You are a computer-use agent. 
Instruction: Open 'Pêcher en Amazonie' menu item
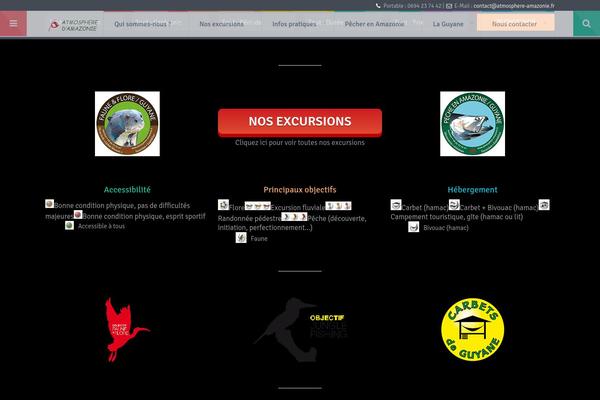click(374, 24)
